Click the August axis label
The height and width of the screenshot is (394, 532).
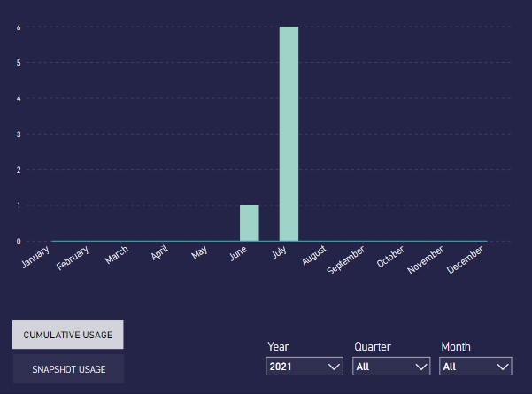coord(314,255)
